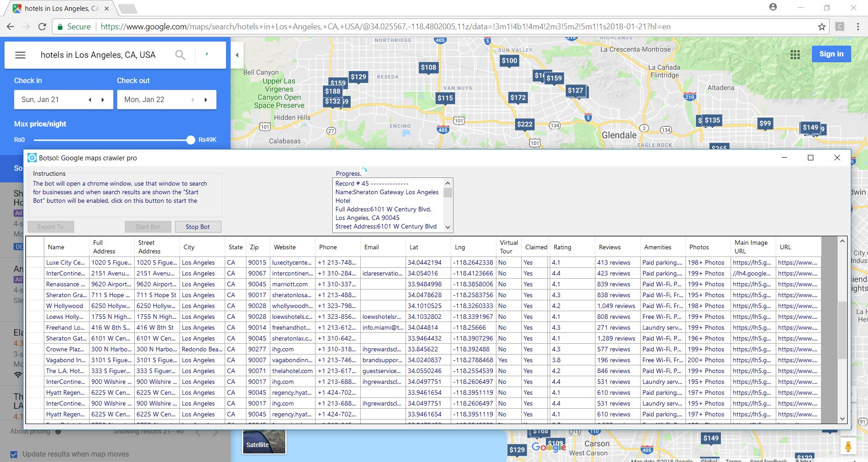This screenshot has height=462, width=868.
Task: Click the $99 price marker on map
Action: (765, 123)
